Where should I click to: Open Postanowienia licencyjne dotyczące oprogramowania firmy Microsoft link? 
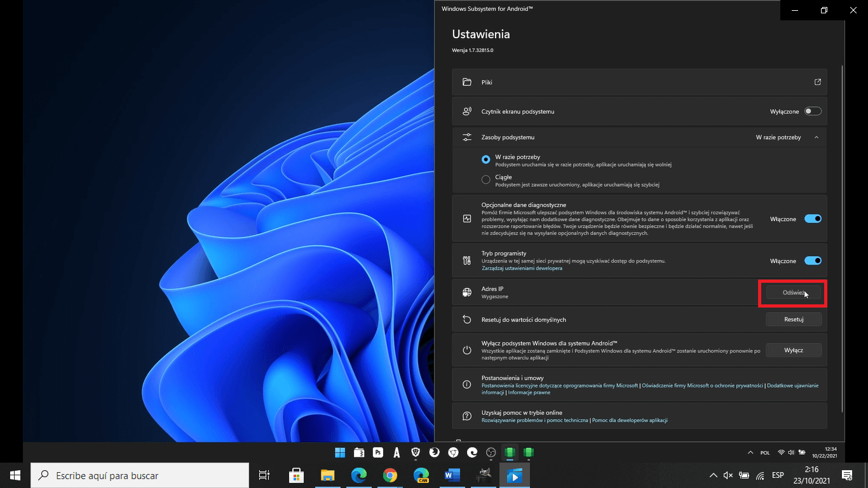click(x=560, y=385)
